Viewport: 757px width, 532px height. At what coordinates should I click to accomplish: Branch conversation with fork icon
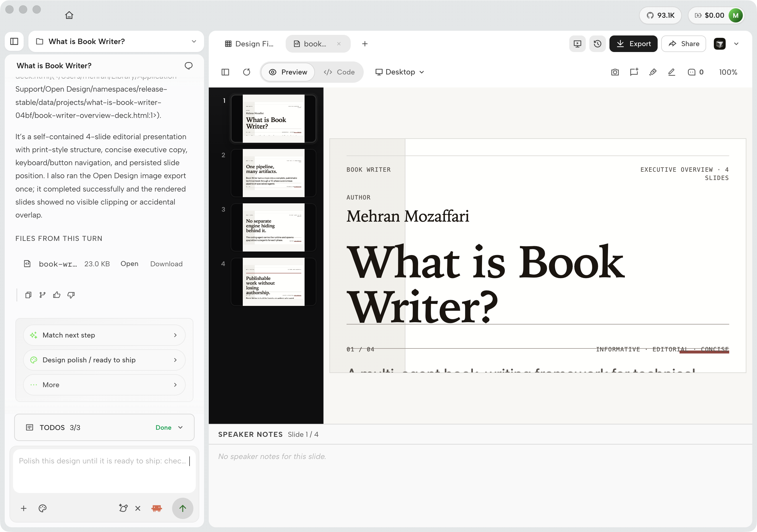tap(43, 295)
